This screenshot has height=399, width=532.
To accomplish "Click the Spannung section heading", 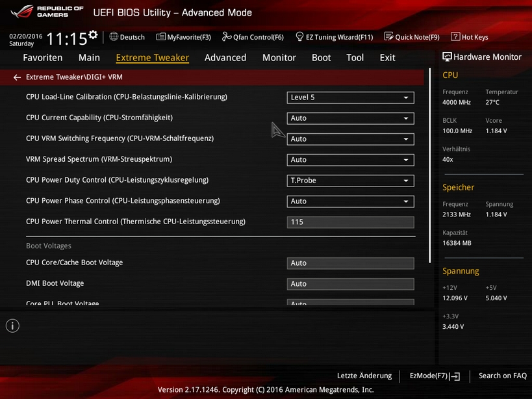I will pos(461,271).
